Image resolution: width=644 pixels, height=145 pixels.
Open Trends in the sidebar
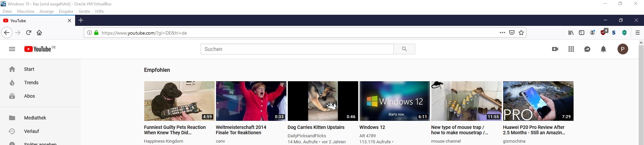[x=40, y=83]
